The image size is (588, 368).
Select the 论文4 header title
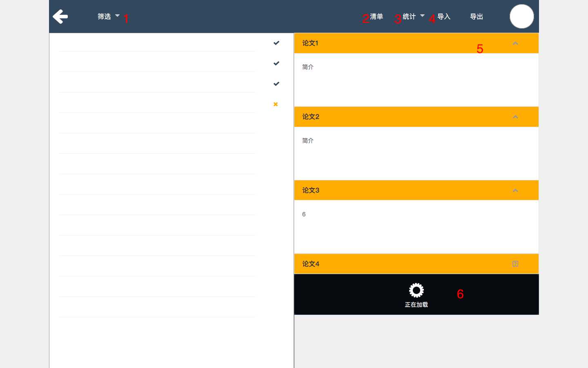pos(311,264)
